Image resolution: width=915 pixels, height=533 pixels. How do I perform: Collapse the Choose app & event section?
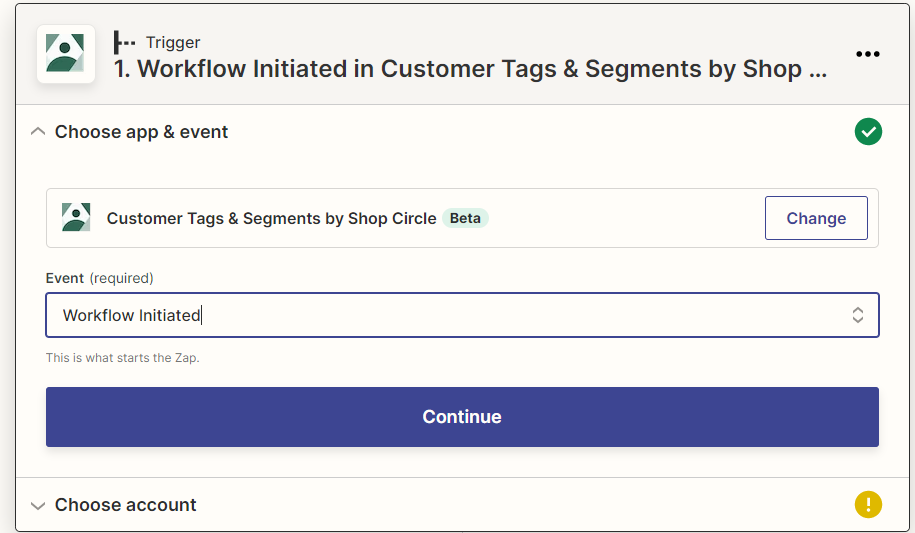38,132
